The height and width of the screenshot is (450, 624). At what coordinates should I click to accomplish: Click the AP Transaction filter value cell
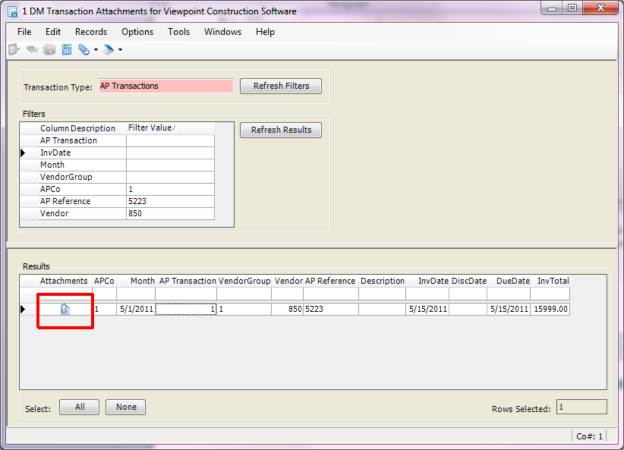(170, 141)
